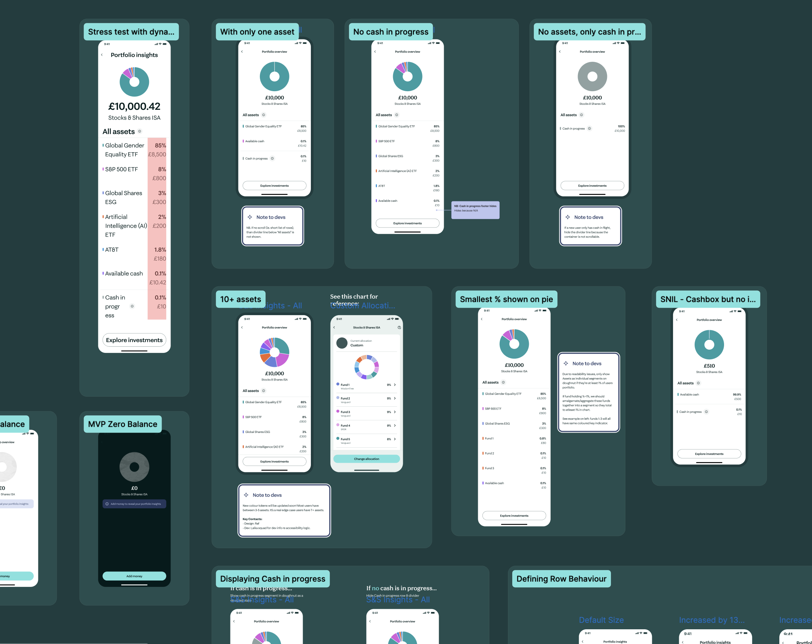
Task: Click purple NB: Cash in progress footer hides note
Action: [475, 210]
